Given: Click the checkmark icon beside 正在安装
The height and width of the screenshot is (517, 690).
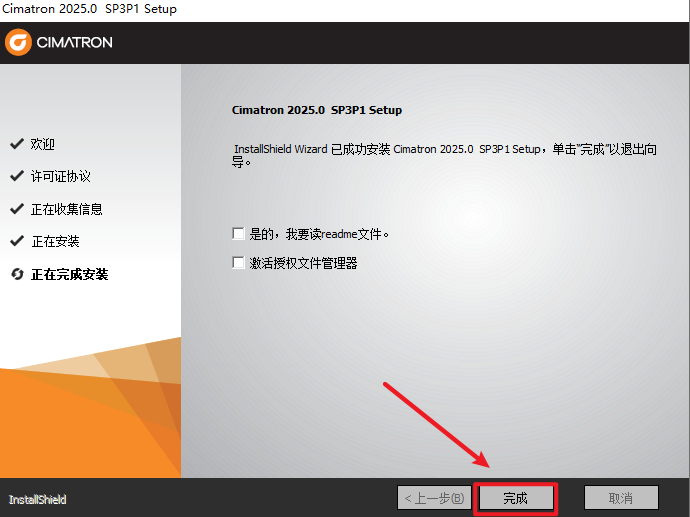Looking at the screenshot, I should coord(16,241).
